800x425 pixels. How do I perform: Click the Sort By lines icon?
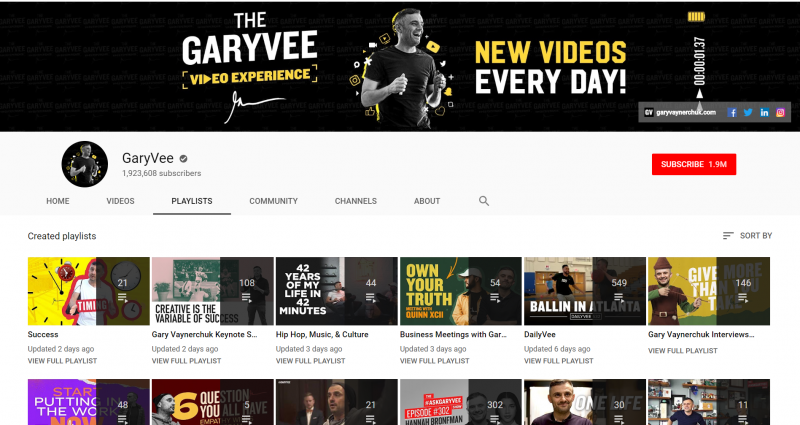coord(728,236)
